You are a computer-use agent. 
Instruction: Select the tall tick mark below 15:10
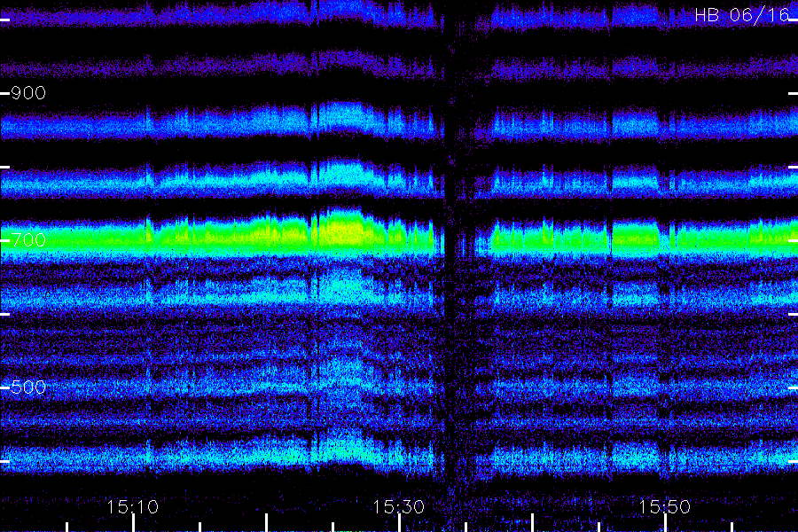point(133,523)
